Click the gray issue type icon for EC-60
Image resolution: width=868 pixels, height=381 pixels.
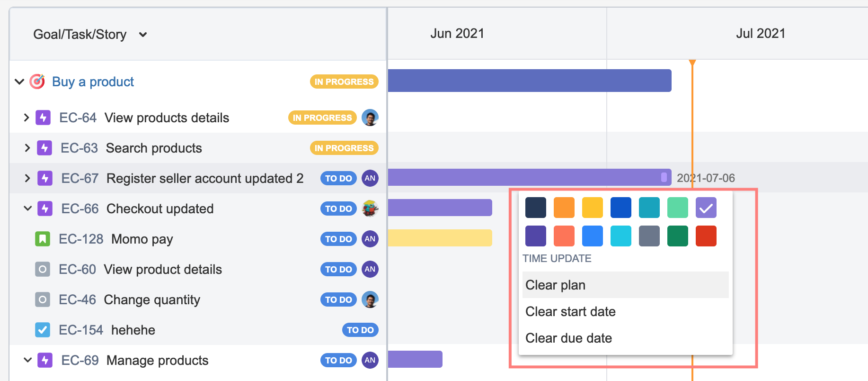[x=43, y=269]
